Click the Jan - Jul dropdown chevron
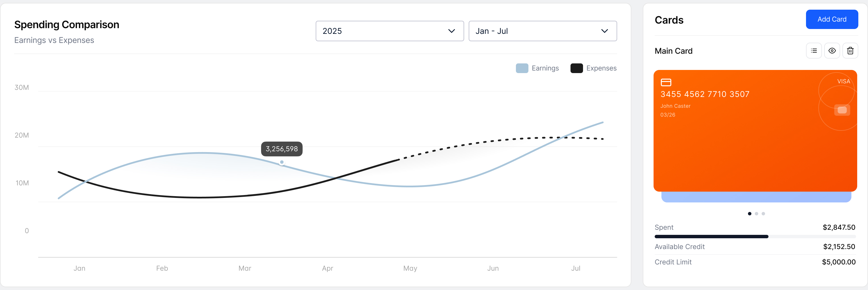The width and height of the screenshot is (868, 290). [605, 31]
